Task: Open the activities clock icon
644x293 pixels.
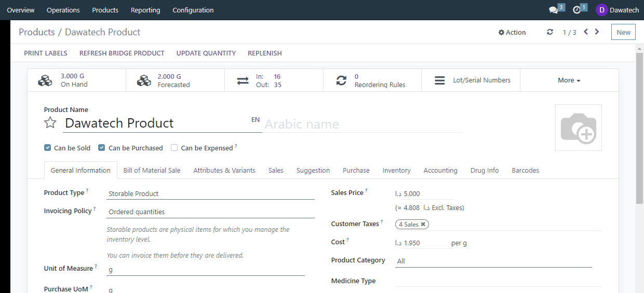Action: pyautogui.click(x=576, y=10)
